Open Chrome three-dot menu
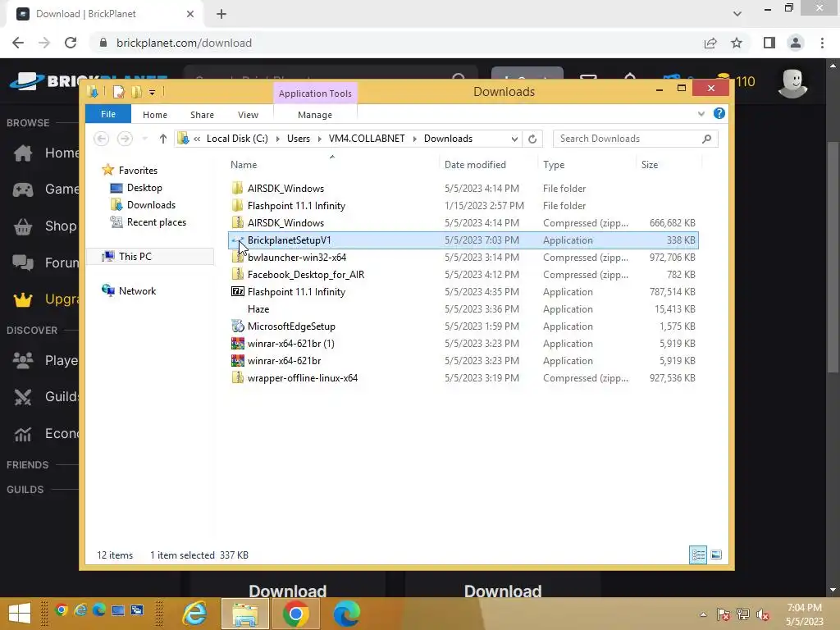This screenshot has width=840, height=630. pos(822,43)
